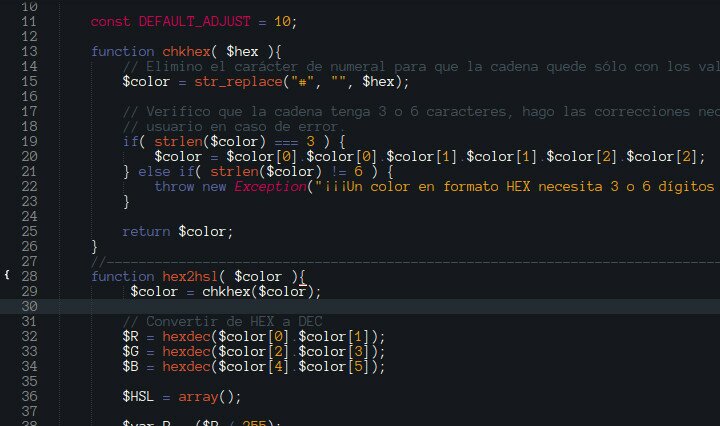Image resolution: width=720 pixels, height=426 pixels.
Task: Click the Exception class name
Action: [x=270, y=186]
